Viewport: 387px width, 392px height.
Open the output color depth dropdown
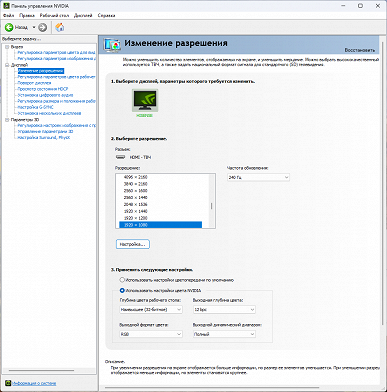click(224, 310)
